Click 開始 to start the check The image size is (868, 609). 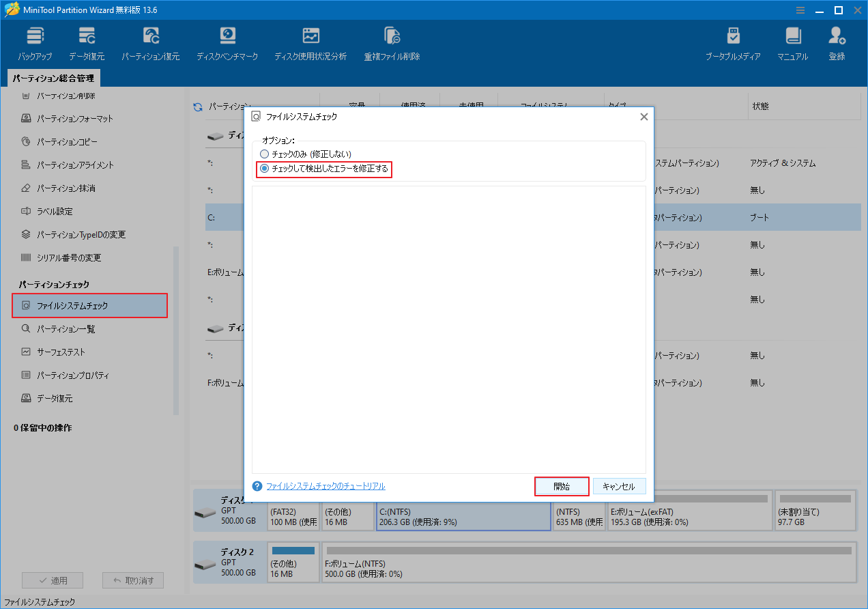(x=562, y=485)
